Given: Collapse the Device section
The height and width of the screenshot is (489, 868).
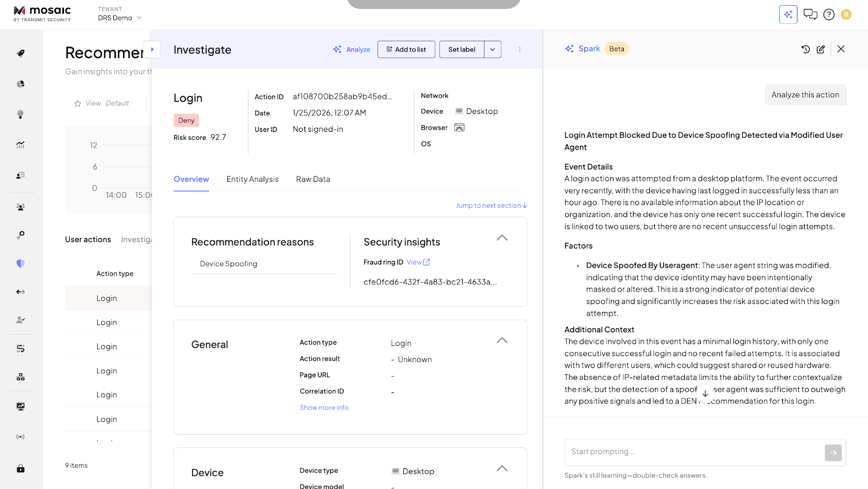Looking at the screenshot, I should pos(502,468).
